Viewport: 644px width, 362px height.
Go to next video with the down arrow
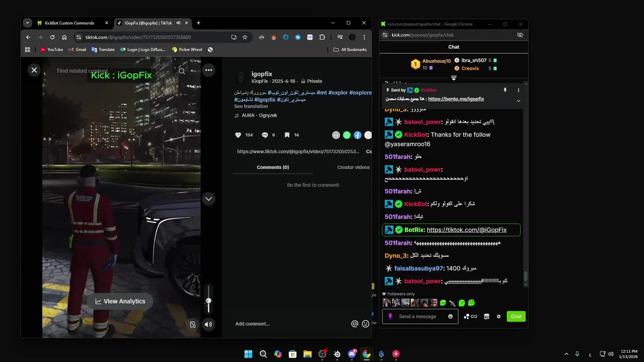click(208, 199)
